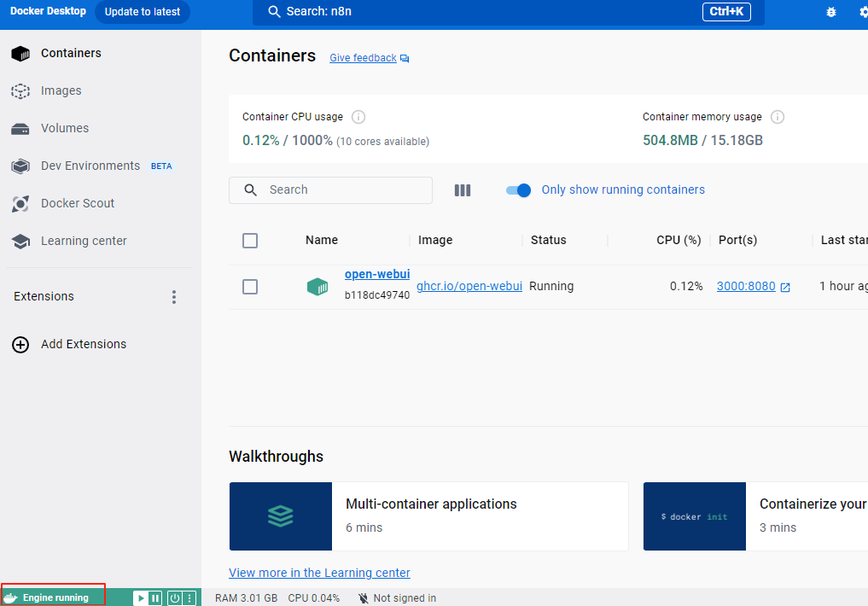Click the feedback speech bubble icon
Viewport: 868px width, 606px height.
click(x=405, y=59)
